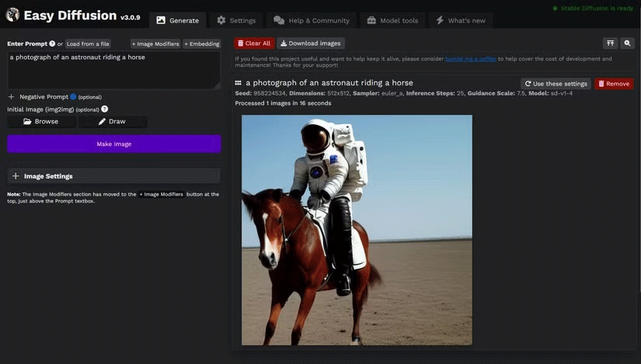Click Download images button
Viewport: 641px width, 364px height.
click(311, 43)
